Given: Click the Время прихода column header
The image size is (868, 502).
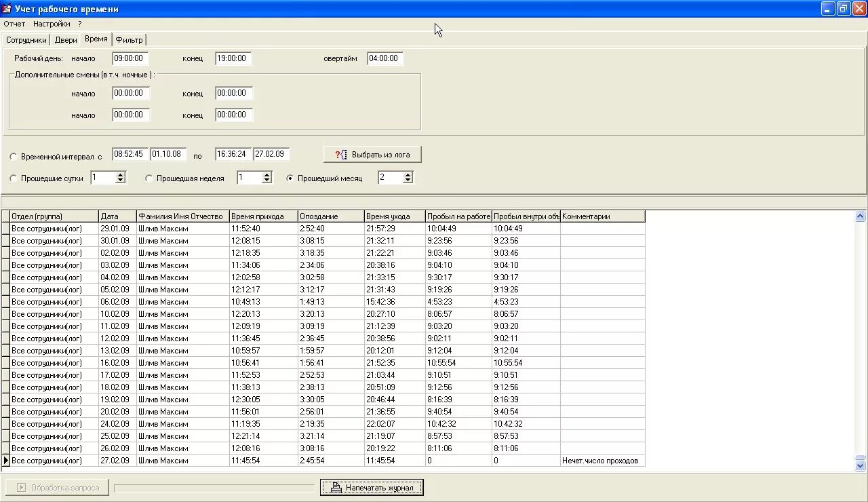Looking at the screenshot, I should click(x=263, y=216).
